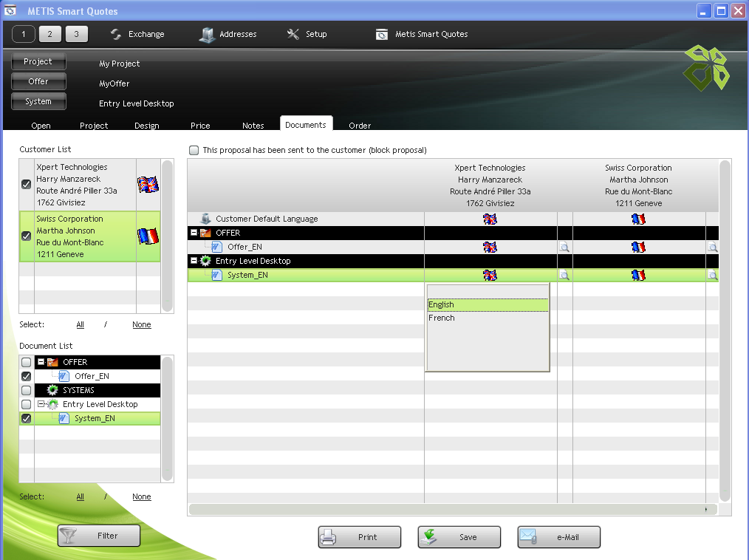The image size is (749, 560).
Task: Click the Customer Default Language icon
Action: tap(205, 219)
